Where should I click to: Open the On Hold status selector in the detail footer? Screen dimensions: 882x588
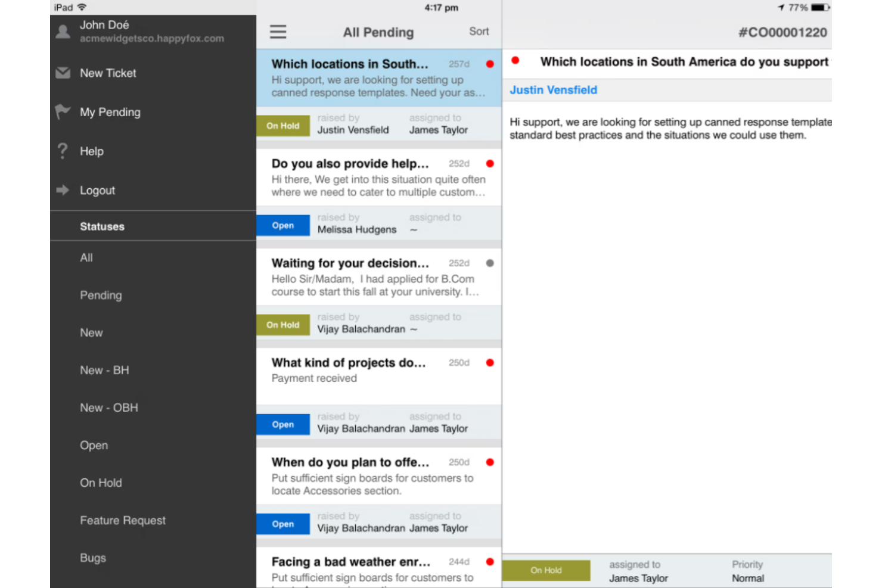pyautogui.click(x=545, y=570)
